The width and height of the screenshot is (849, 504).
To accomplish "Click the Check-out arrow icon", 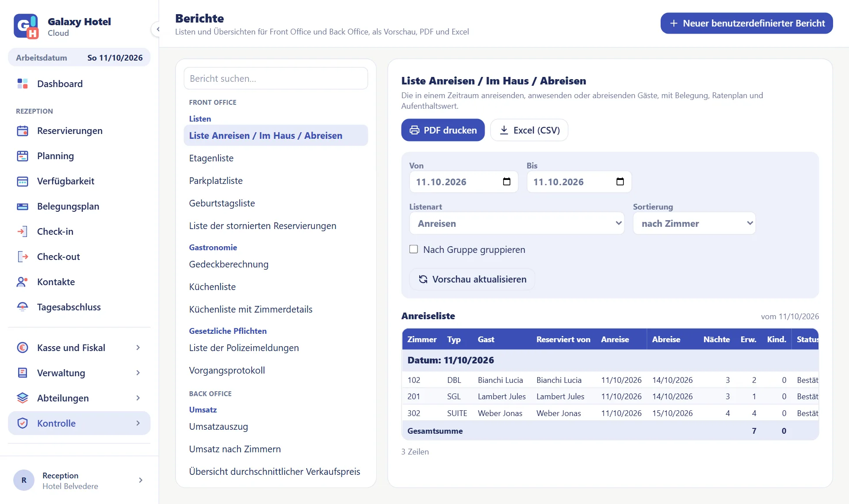I will point(23,257).
